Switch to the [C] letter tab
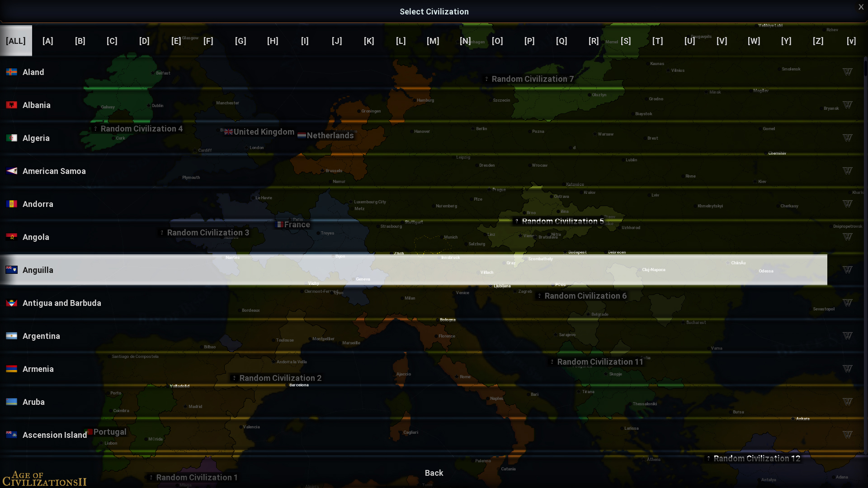 point(112,41)
